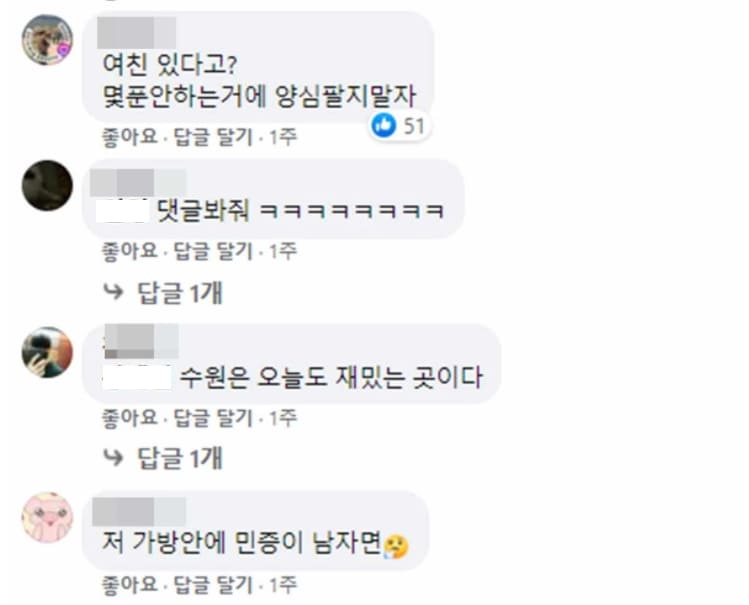Image resolution: width=749 pixels, height=605 pixels.
Task: Expand 답글 1개 under the 수원은 오늘도 comment
Action: click(180, 458)
